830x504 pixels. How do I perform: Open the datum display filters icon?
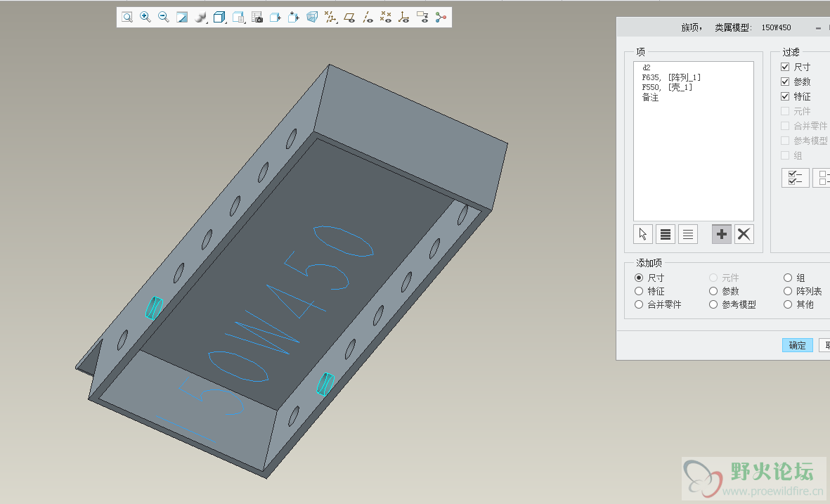point(331,18)
